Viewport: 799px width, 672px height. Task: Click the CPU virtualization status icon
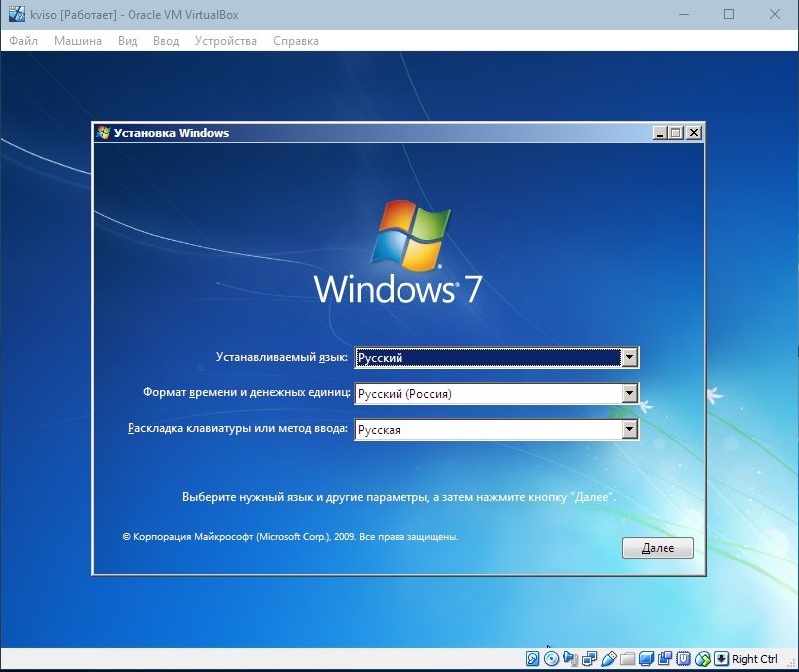pyautogui.click(x=683, y=659)
